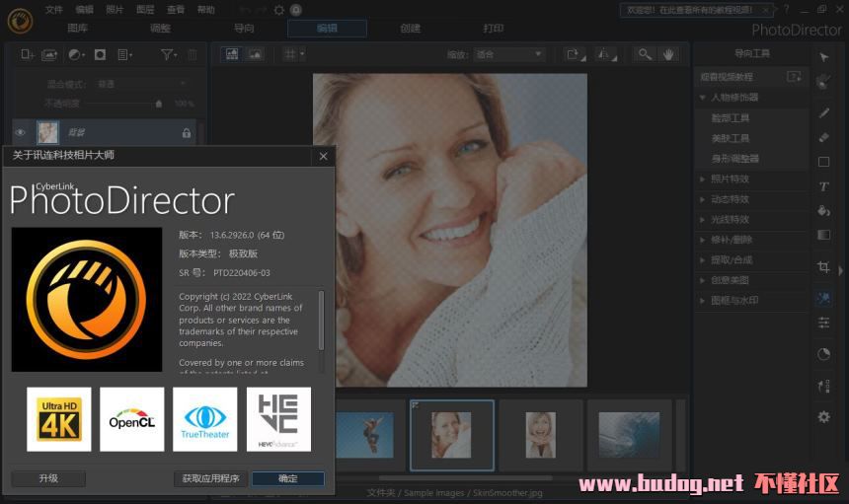Adjust the 不透明度 opacity slider handle
This screenshot has width=849, height=504.
(x=159, y=104)
